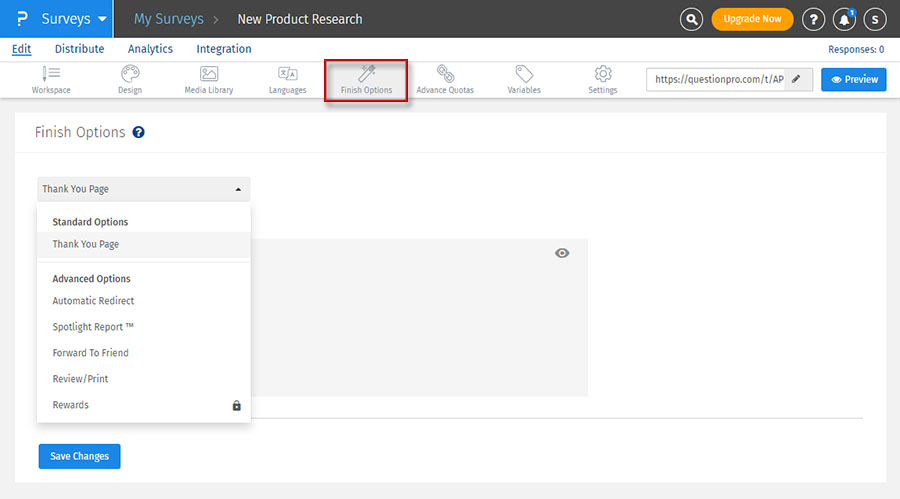Click the search magnifier icon

point(691,19)
